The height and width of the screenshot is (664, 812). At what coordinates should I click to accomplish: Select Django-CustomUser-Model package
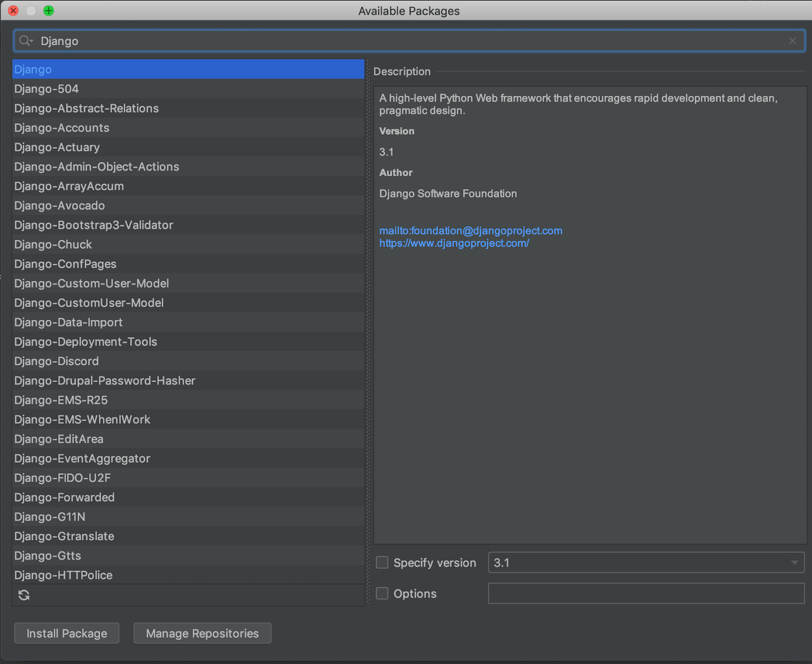pos(188,303)
